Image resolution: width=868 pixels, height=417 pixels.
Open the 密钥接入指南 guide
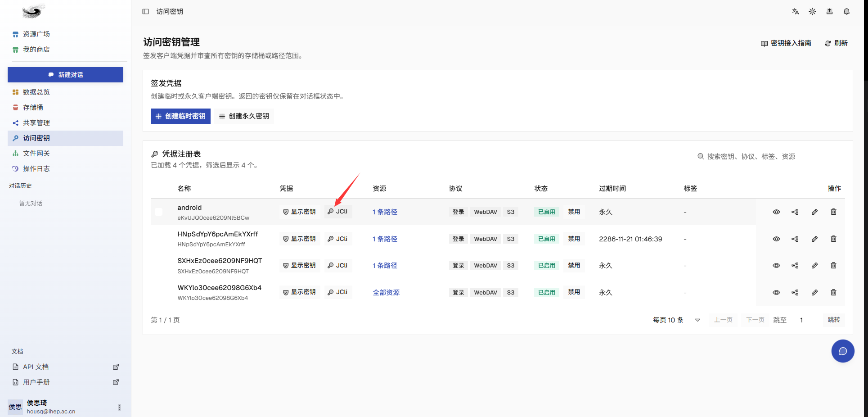[786, 43]
